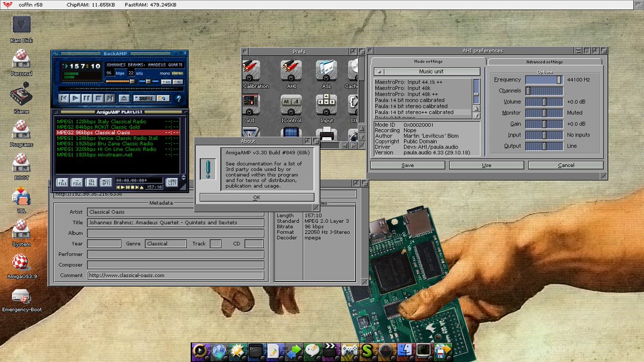Launch the chat bubble dock icon
Viewport: 644px width, 362px height.
coord(312,351)
